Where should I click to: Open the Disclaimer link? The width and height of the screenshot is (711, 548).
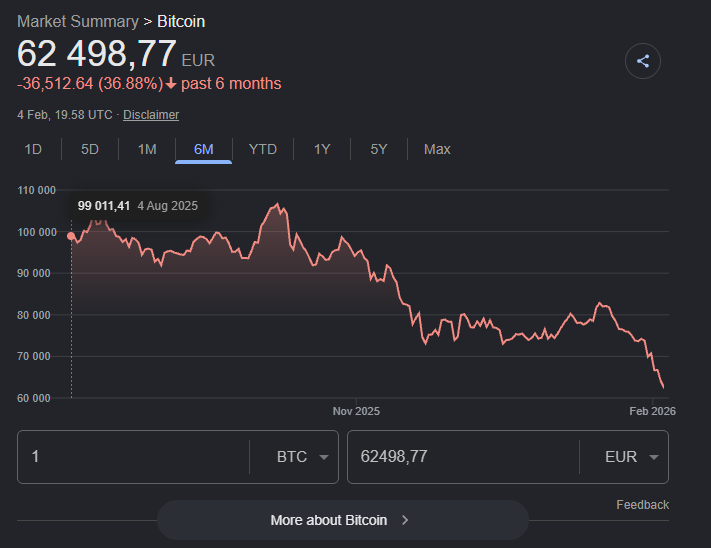coord(151,115)
